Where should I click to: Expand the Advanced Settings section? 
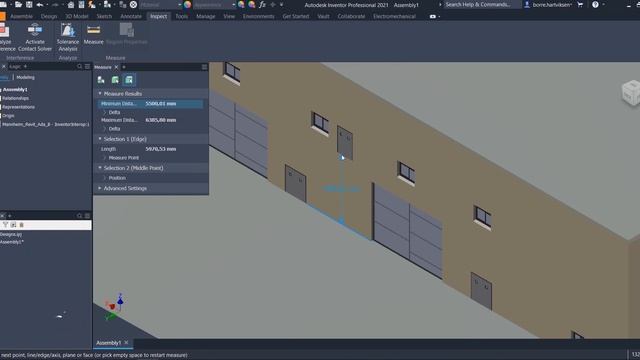click(100, 188)
